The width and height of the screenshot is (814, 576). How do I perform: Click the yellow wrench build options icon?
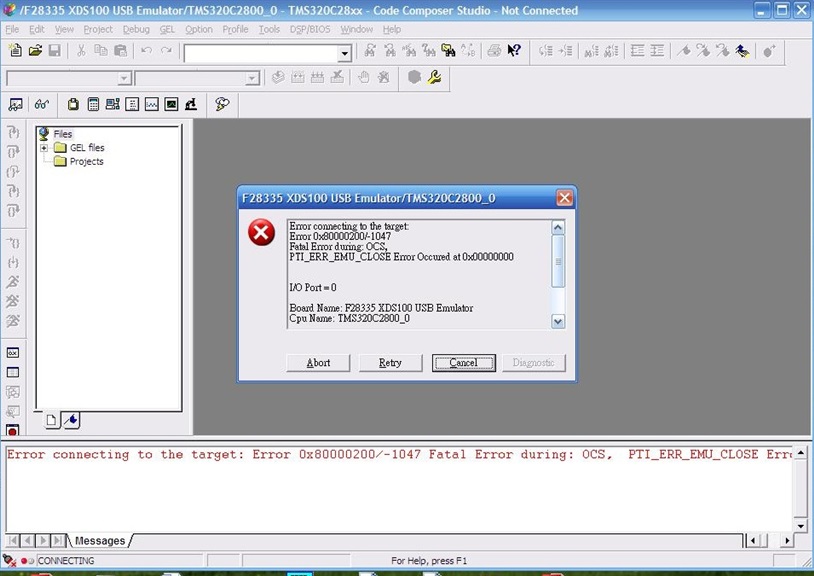[435, 77]
